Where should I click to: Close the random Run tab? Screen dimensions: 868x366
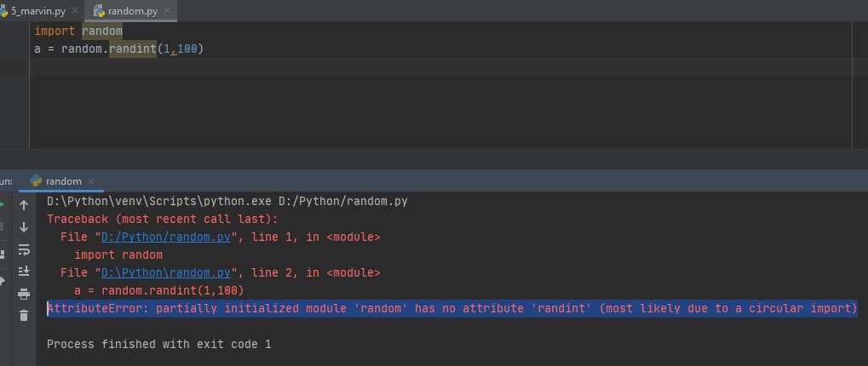coord(91,181)
